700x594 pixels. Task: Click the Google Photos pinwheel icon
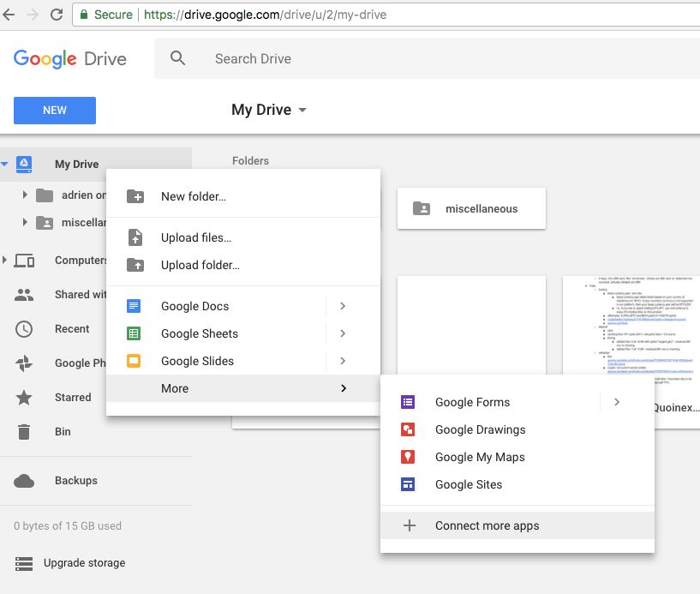[x=24, y=363]
